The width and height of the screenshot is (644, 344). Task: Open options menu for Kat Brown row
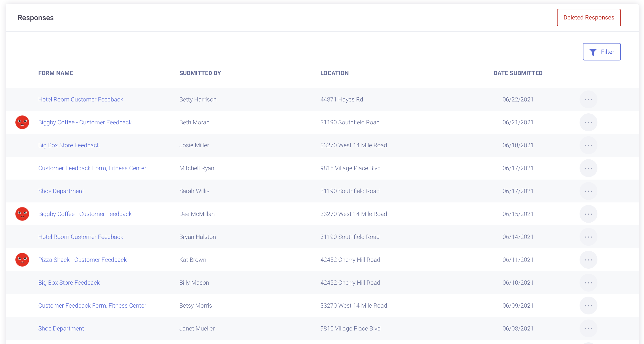pos(588,260)
